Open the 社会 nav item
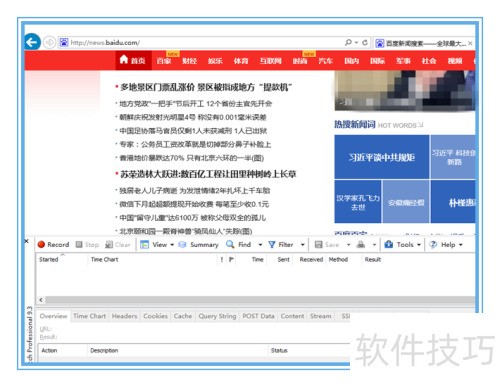The height and width of the screenshot is (387, 500). click(429, 61)
